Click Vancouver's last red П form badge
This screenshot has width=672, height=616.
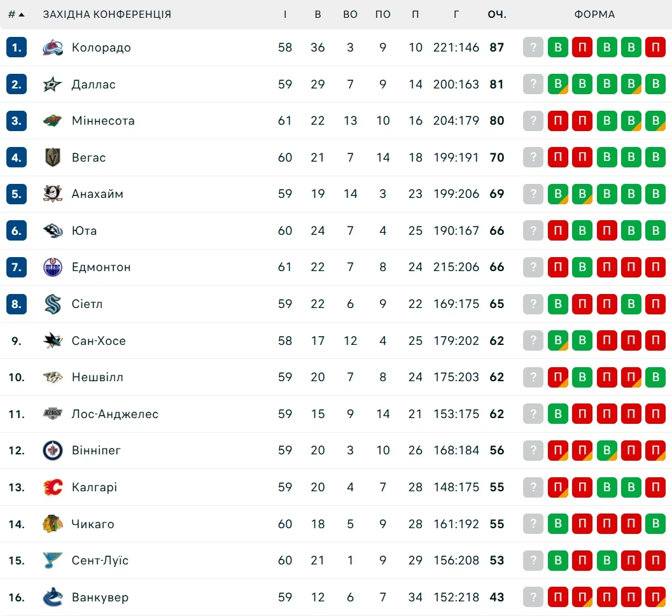pyautogui.click(x=655, y=598)
